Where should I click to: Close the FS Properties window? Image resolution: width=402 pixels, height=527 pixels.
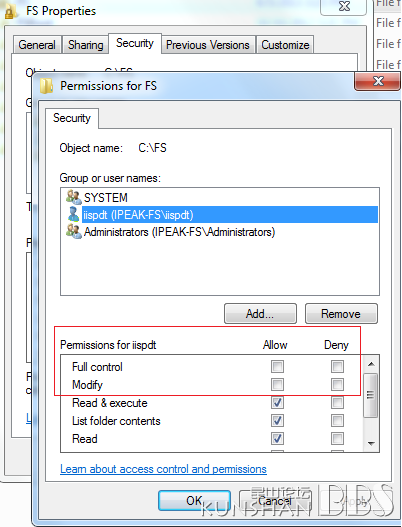tap(344, 6)
